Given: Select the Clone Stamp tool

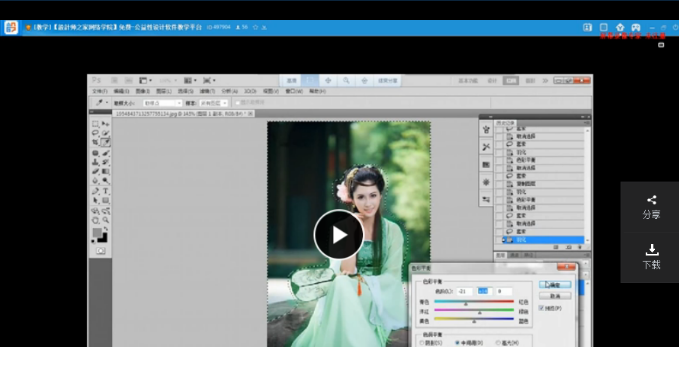Looking at the screenshot, I should pos(95,162).
